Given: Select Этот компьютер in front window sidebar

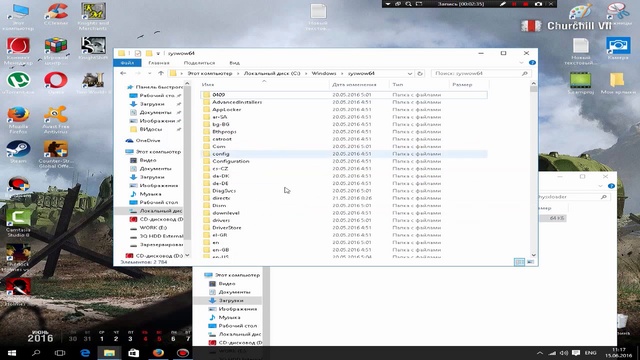Looking at the screenshot, I should [x=153, y=152].
